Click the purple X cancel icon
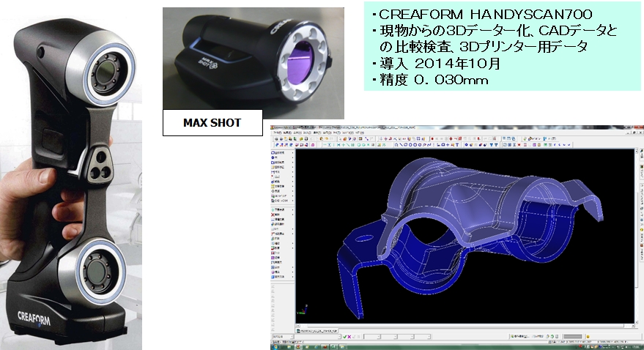Viewport: 644px width, 350px height. (349, 337)
